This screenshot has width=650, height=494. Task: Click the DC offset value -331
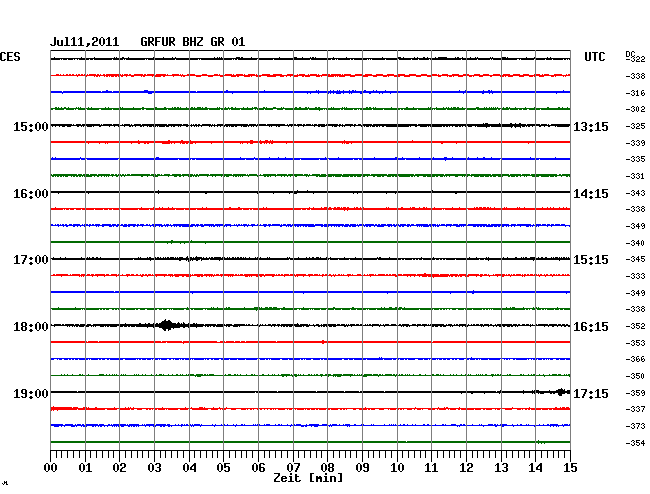(635, 176)
